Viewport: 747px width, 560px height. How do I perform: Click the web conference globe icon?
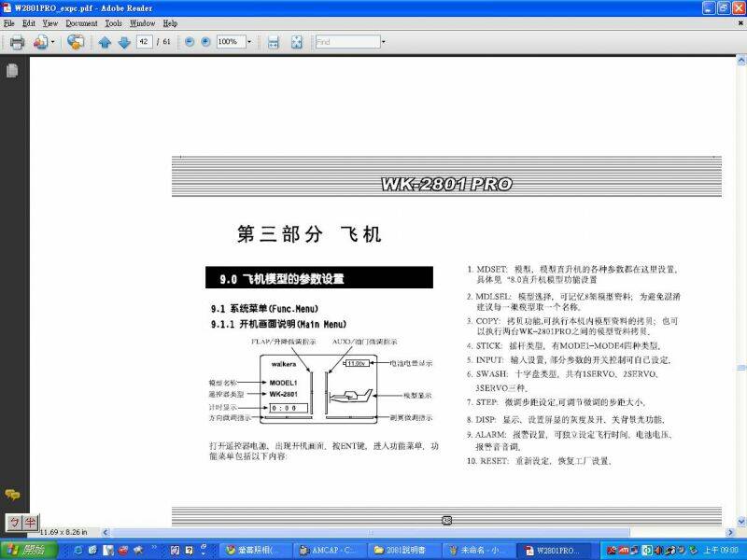(x=76, y=42)
